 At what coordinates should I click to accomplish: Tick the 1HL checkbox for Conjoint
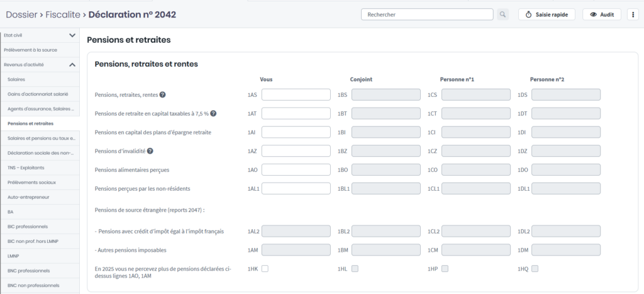pos(355,269)
